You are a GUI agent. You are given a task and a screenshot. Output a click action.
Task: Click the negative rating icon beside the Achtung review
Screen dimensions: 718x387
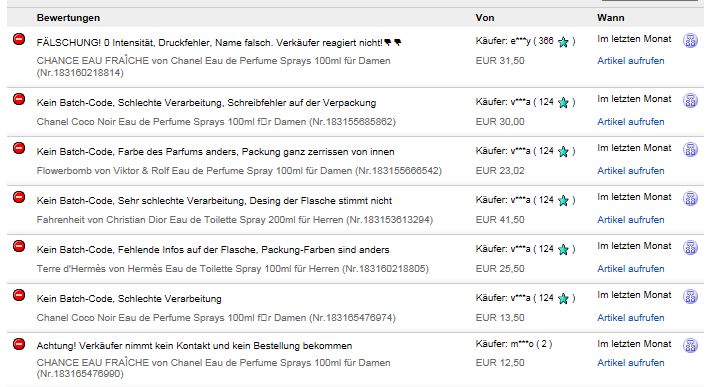(x=19, y=343)
